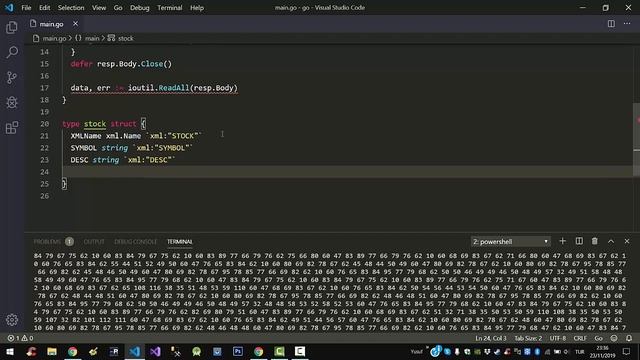
Task: Click ReadAll on line 17
Action: [174, 88]
